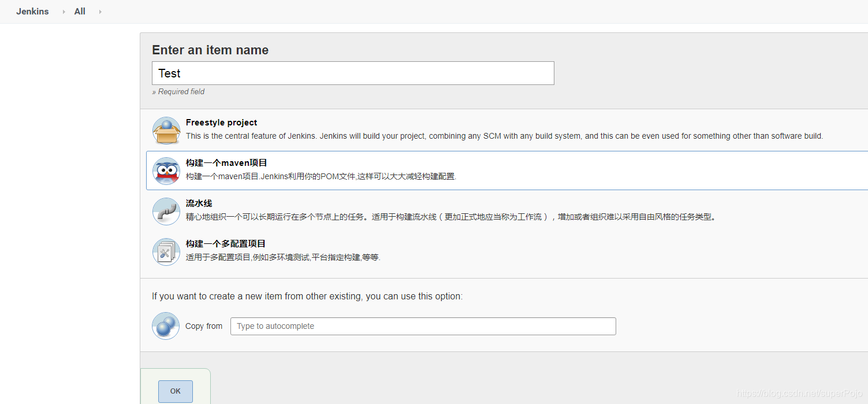Screen dimensions: 868x404
Task: Click the maven POM description text
Action: point(321,176)
